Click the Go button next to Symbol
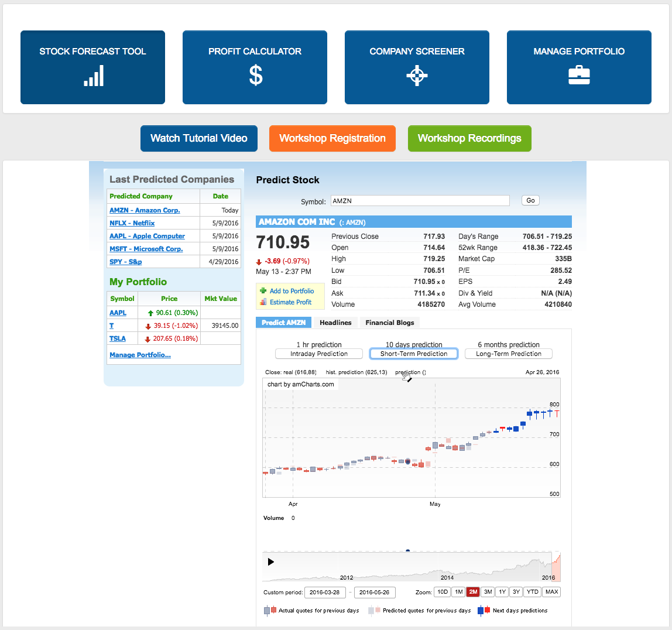Image resolution: width=672 pixels, height=630 pixels. tap(530, 200)
